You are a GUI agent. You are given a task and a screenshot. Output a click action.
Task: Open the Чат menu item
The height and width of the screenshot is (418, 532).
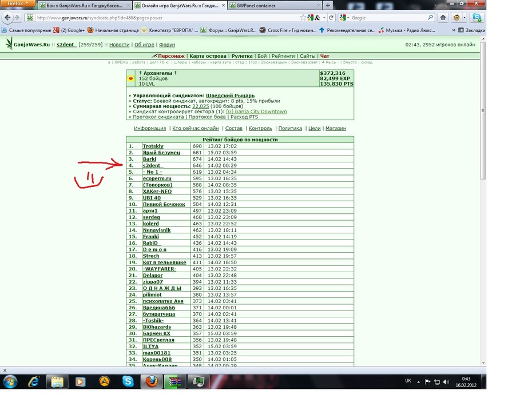325,56
